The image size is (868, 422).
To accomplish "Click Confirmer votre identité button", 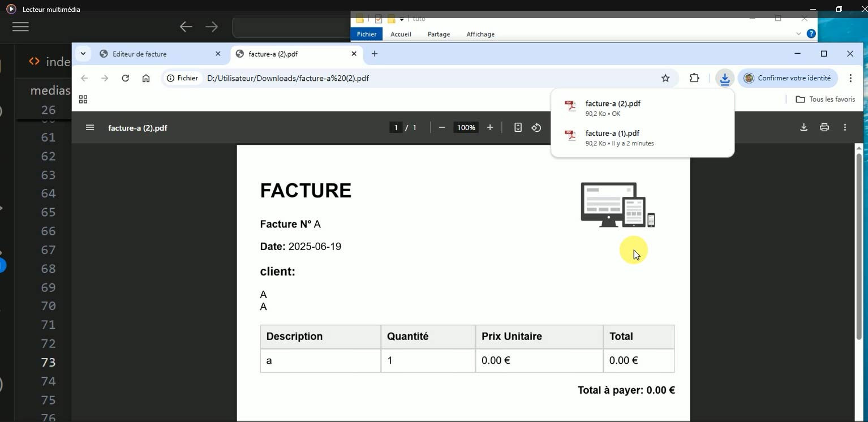I will pyautogui.click(x=788, y=78).
